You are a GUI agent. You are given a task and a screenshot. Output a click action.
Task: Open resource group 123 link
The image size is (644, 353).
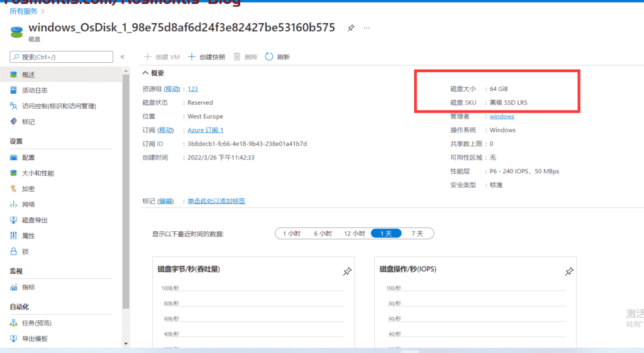click(192, 89)
